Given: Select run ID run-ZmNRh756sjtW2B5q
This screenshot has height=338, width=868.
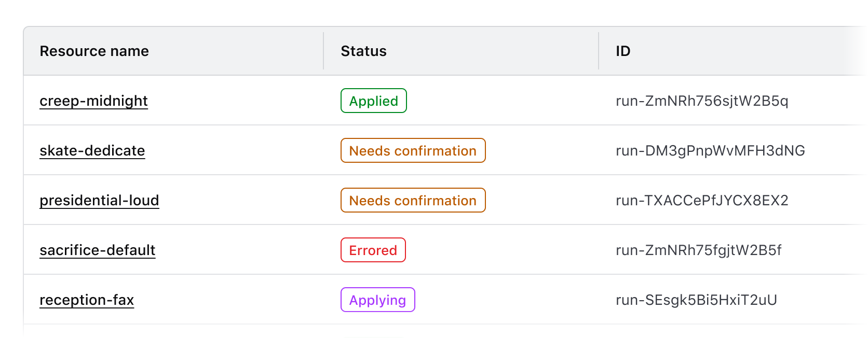Looking at the screenshot, I should (701, 101).
